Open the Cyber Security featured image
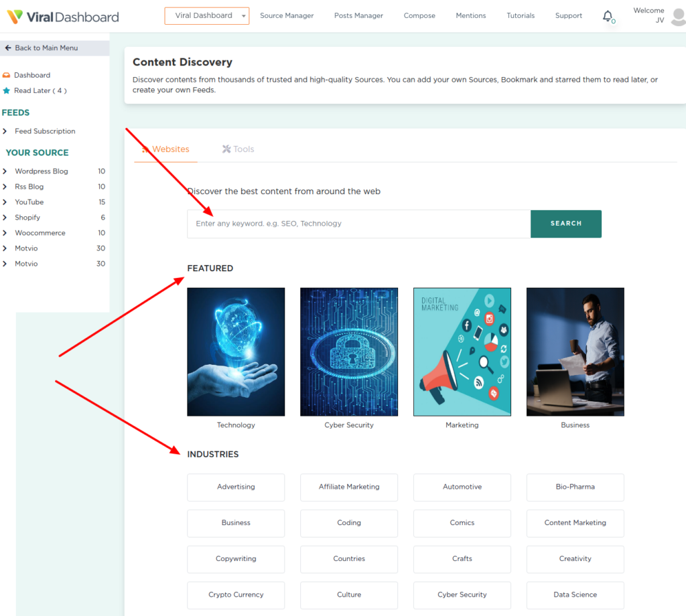This screenshot has width=686, height=616. [348, 352]
